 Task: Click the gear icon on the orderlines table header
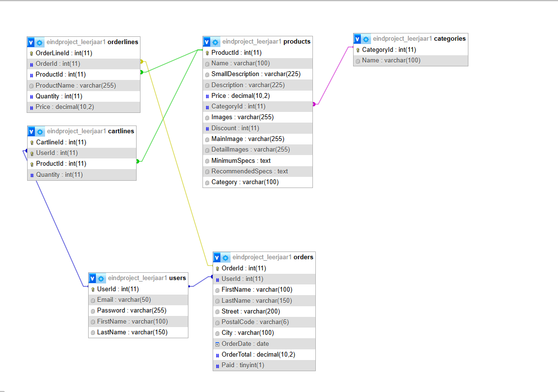[39, 42]
